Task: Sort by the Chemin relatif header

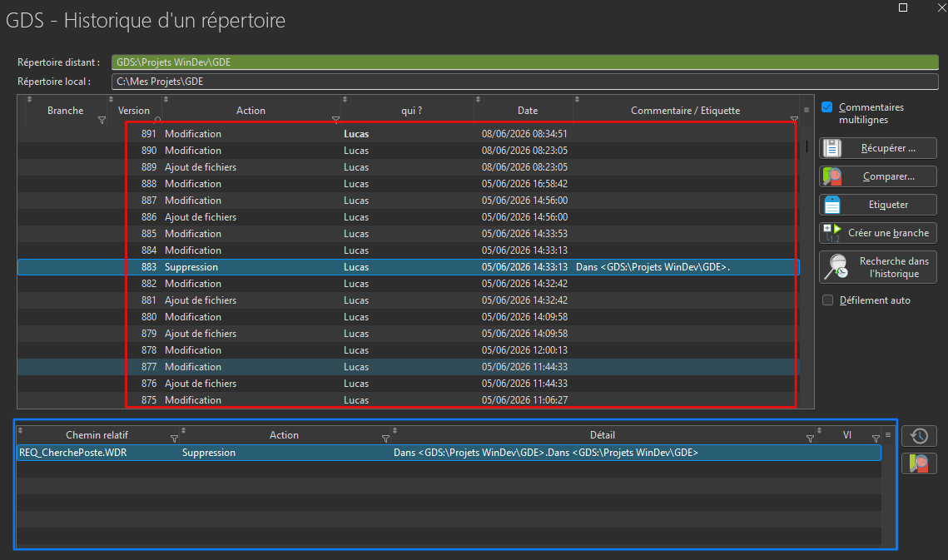Action: (x=97, y=435)
